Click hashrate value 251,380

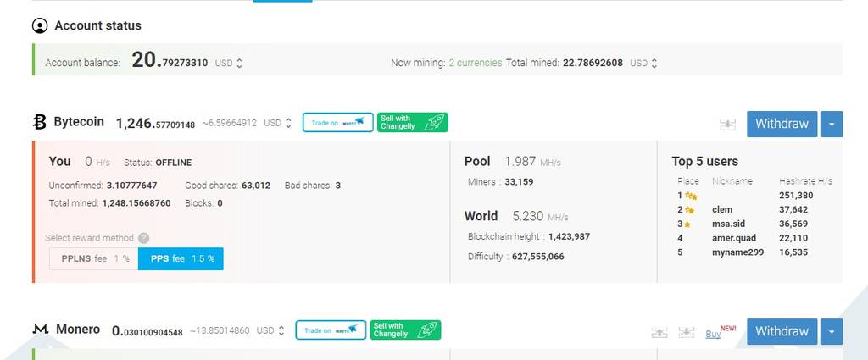[795, 195]
